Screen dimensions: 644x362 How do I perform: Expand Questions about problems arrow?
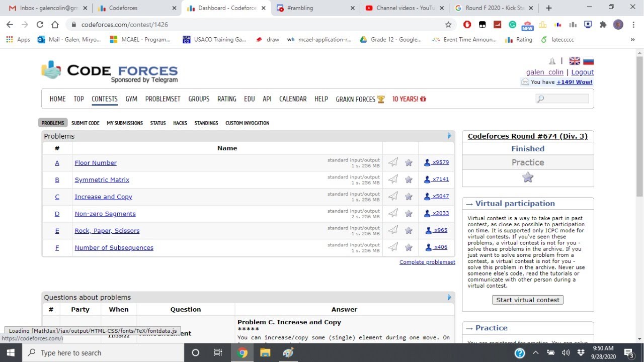[x=449, y=297]
